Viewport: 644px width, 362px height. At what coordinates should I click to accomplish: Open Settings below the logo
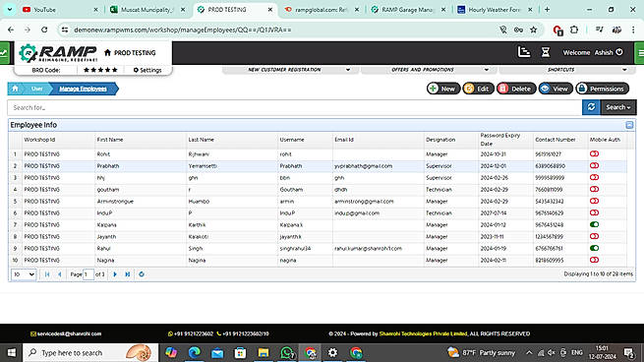pyautogui.click(x=147, y=70)
